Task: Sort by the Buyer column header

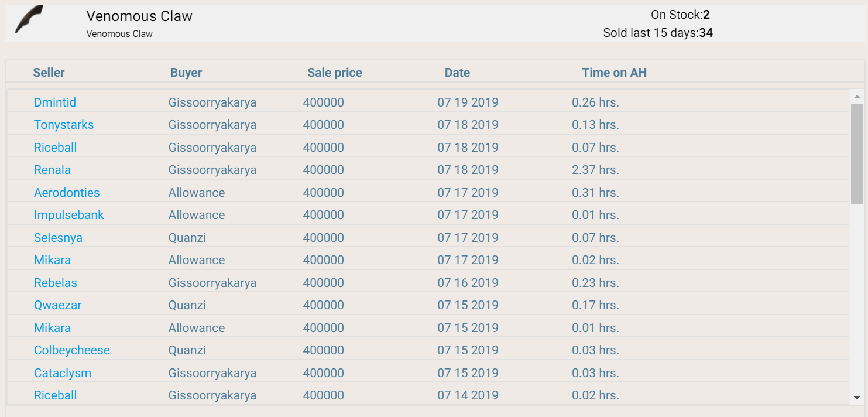Action: click(x=186, y=73)
